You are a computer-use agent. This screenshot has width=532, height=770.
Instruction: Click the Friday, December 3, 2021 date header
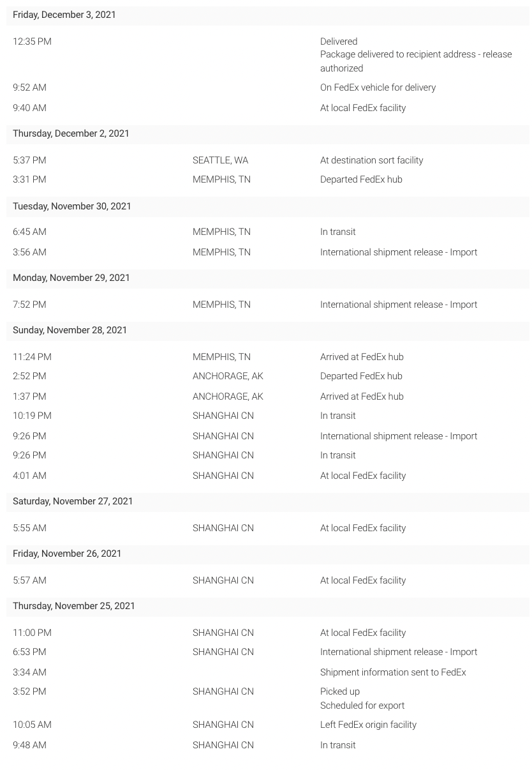pyautogui.click(x=64, y=15)
